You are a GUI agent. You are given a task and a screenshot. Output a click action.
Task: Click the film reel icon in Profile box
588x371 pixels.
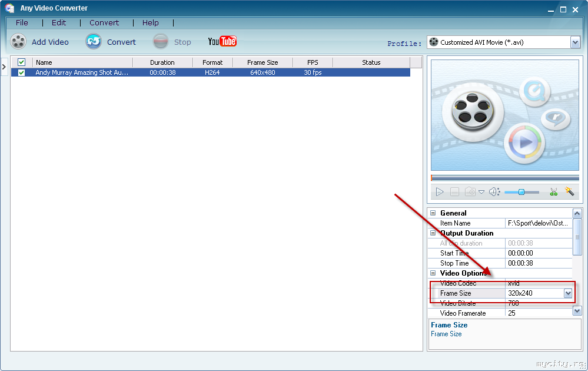(x=434, y=42)
